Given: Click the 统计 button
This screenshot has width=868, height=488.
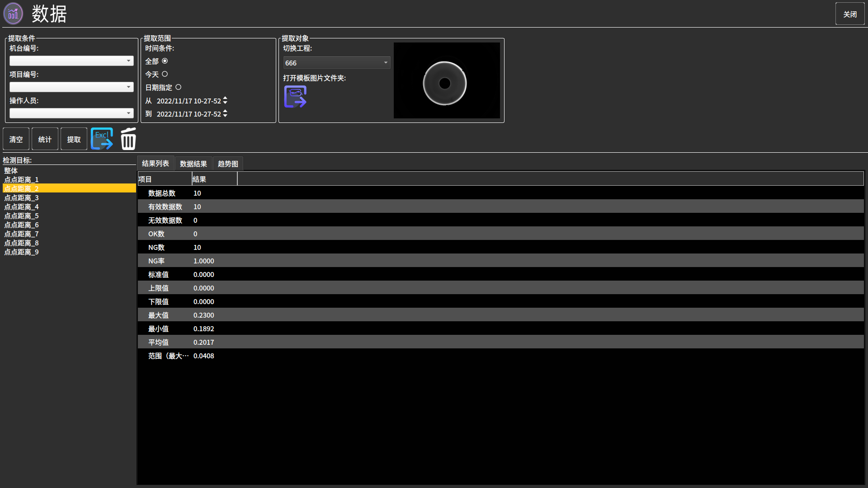Looking at the screenshot, I should [x=45, y=139].
